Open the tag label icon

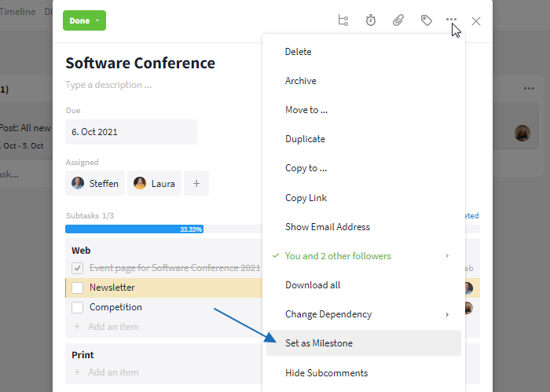click(x=426, y=20)
